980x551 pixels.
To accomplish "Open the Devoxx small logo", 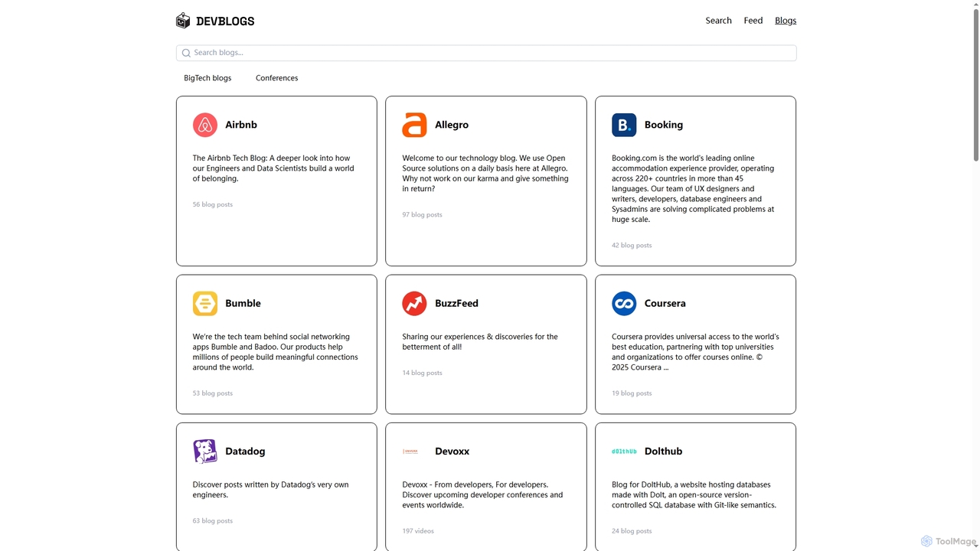I will click(410, 452).
